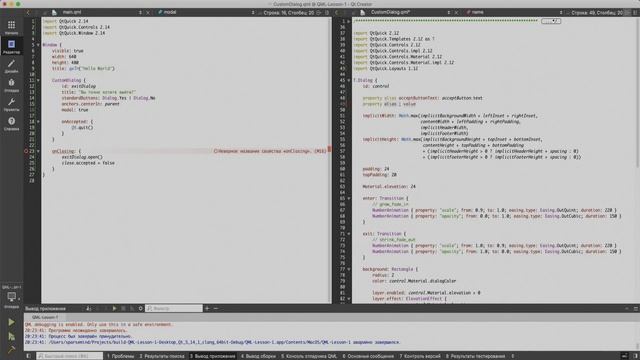Open the 8 Результаты тестирования pane
640x360 pixels.
475,356
